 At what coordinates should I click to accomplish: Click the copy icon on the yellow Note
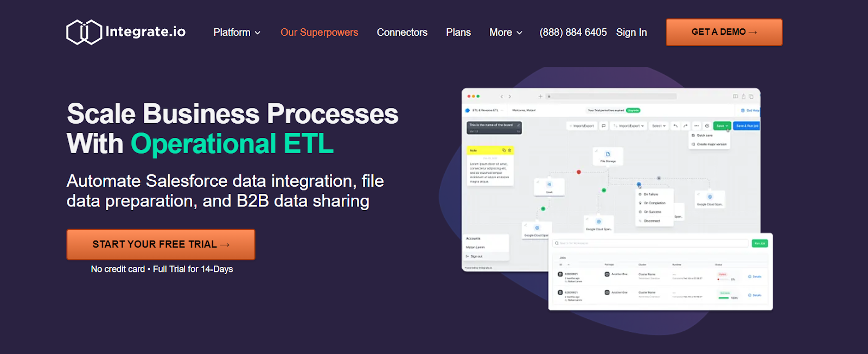pyautogui.click(x=504, y=150)
